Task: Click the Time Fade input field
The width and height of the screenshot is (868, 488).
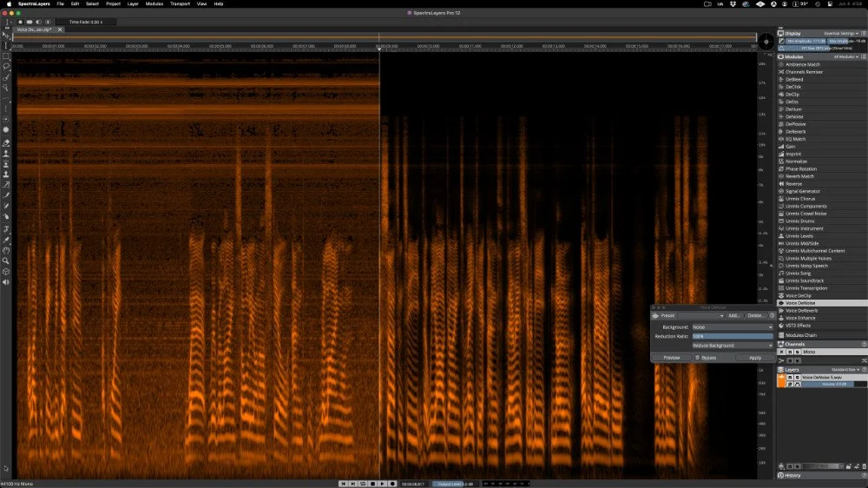Action: 86,23
